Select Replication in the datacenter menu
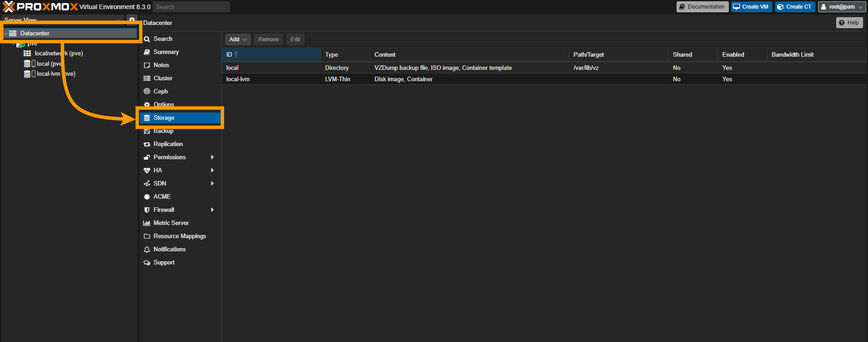This screenshot has width=868, height=342. coord(180,144)
